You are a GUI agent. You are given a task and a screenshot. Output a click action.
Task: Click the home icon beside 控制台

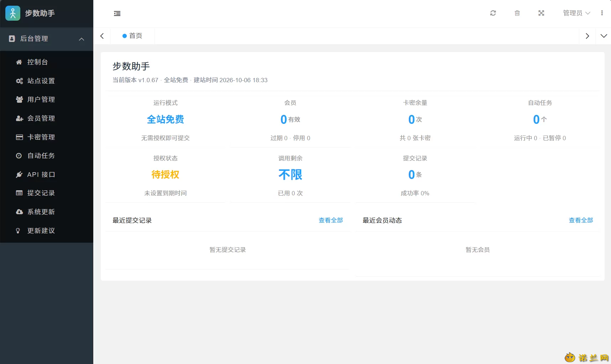[x=19, y=62]
